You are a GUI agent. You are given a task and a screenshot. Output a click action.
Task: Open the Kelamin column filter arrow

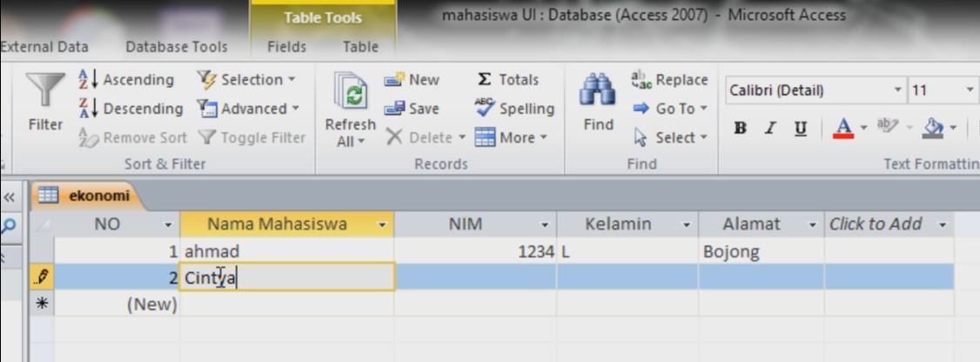pyautogui.click(x=686, y=225)
